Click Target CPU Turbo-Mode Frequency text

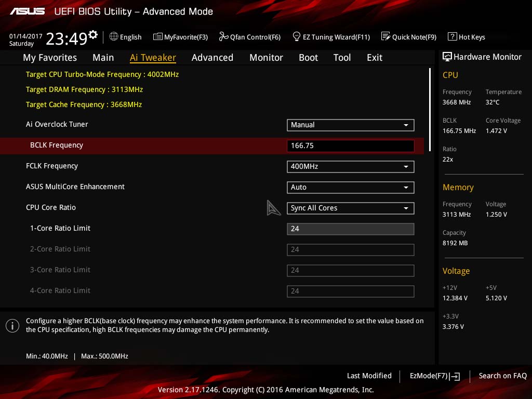pos(102,74)
